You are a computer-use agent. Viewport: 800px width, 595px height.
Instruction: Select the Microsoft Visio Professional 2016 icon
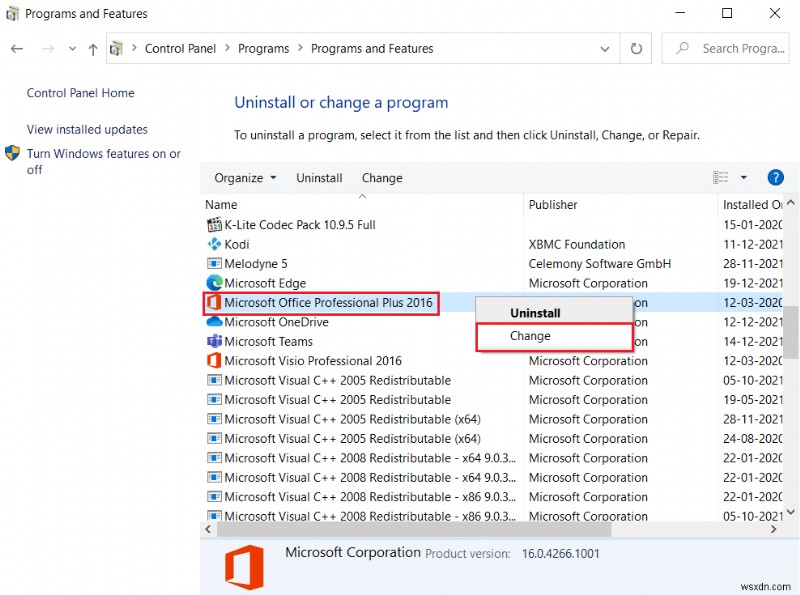(x=213, y=361)
